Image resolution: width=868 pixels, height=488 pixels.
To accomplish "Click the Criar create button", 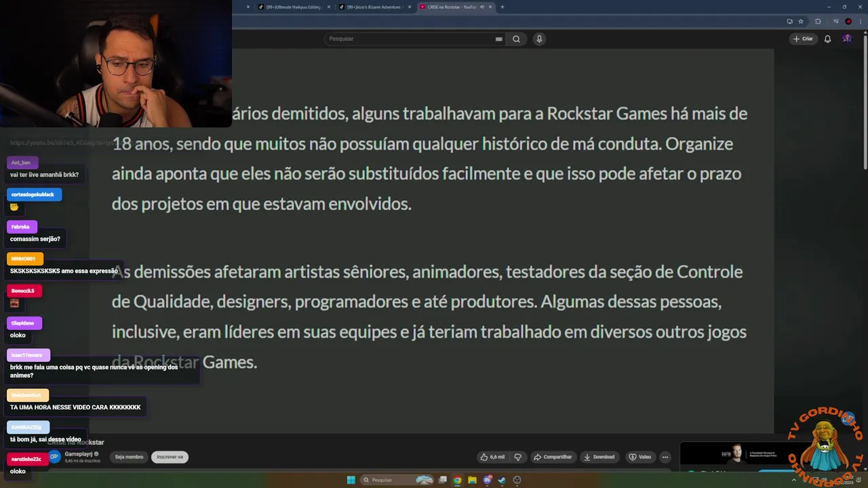I will [803, 39].
